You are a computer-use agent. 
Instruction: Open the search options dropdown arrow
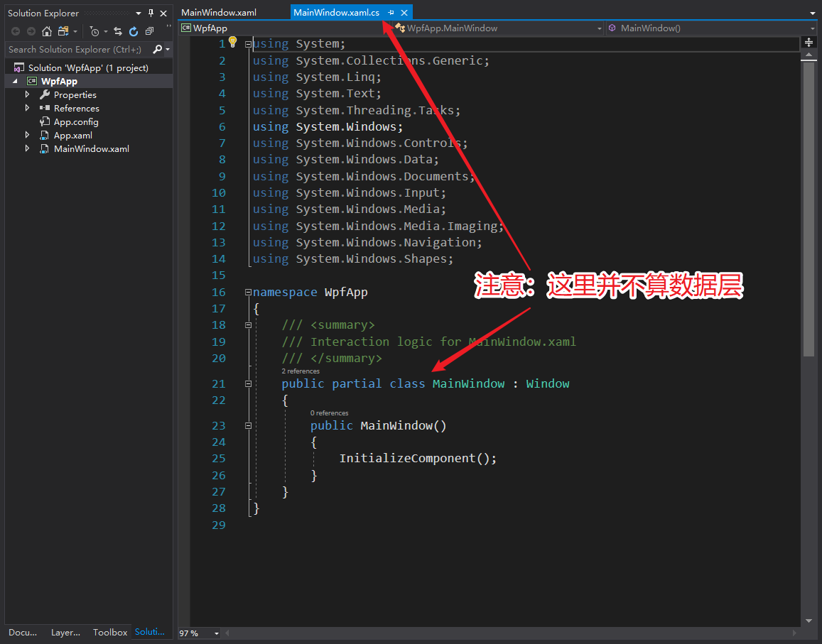168,49
